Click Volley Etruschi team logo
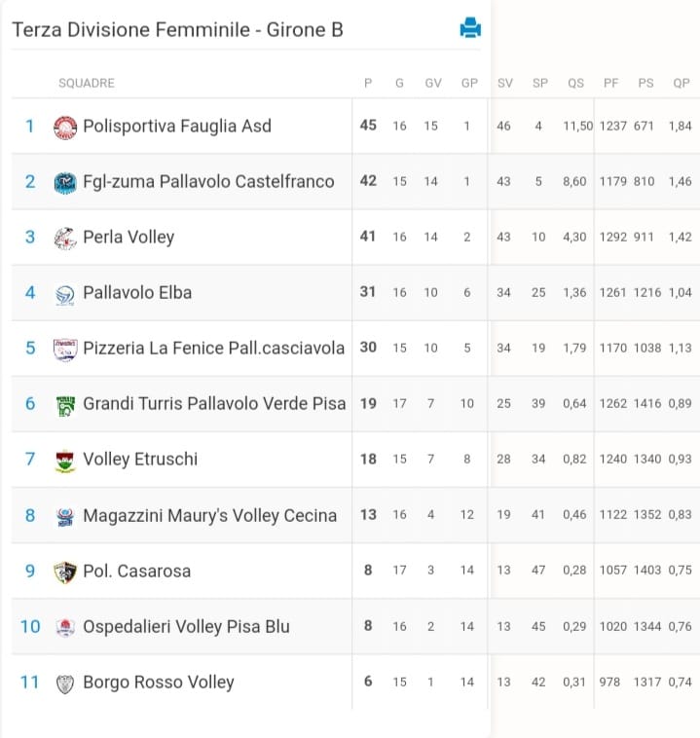 [65, 461]
